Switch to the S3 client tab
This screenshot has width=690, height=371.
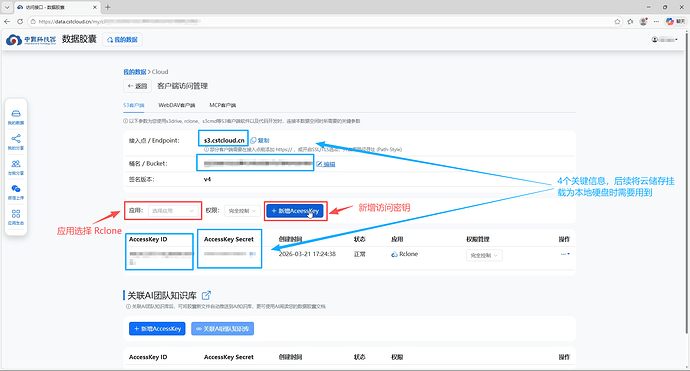(x=134, y=105)
